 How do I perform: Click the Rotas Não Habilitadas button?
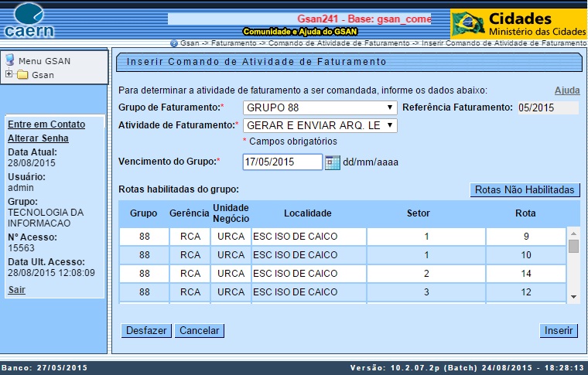525,189
